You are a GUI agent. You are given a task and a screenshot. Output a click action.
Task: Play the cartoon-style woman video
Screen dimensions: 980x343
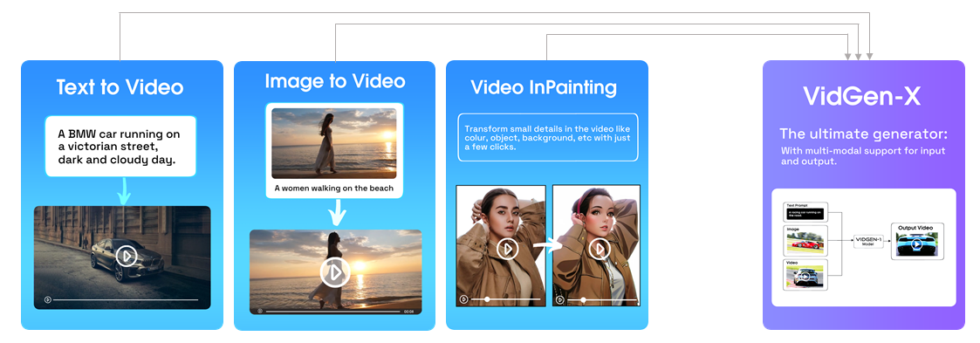(600, 250)
